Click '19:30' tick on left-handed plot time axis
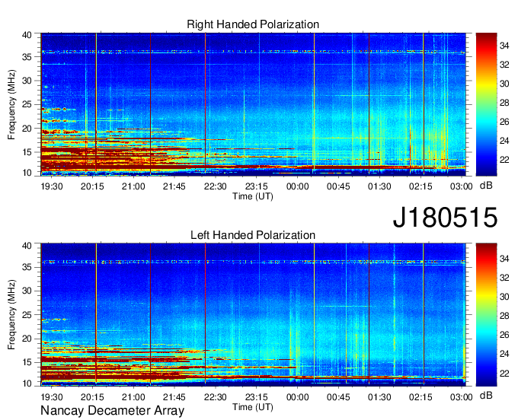Screen dimensions: 518x420 pos(52,396)
